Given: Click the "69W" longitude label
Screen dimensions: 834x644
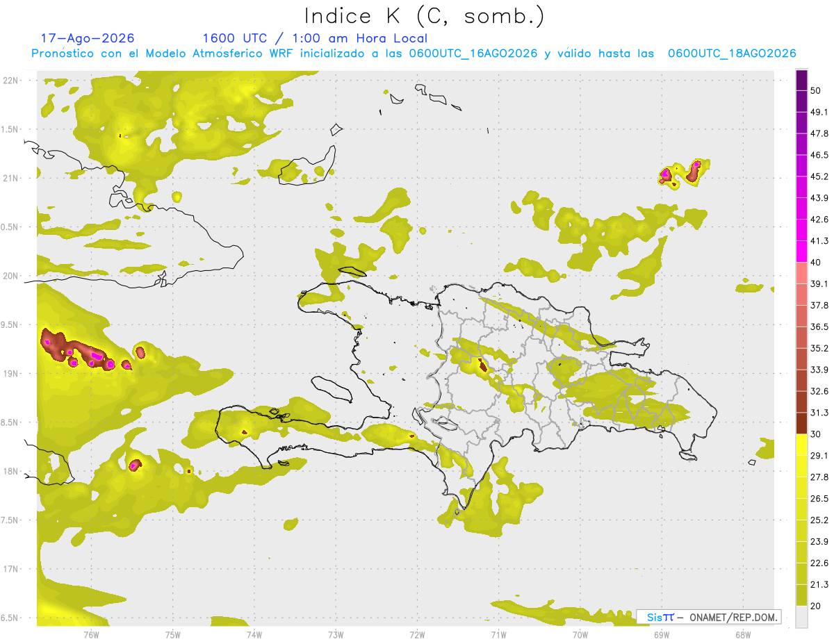Looking at the screenshot, I should tap(662, 634).
